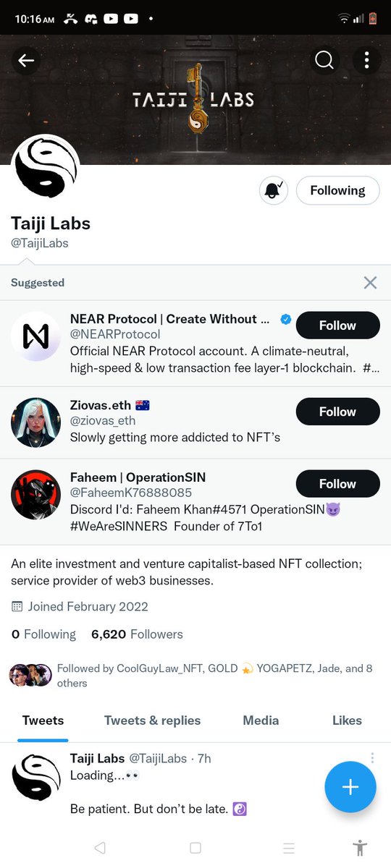Tap the back arrow icon
Screen dimensions: 391x868
point(26,61)
